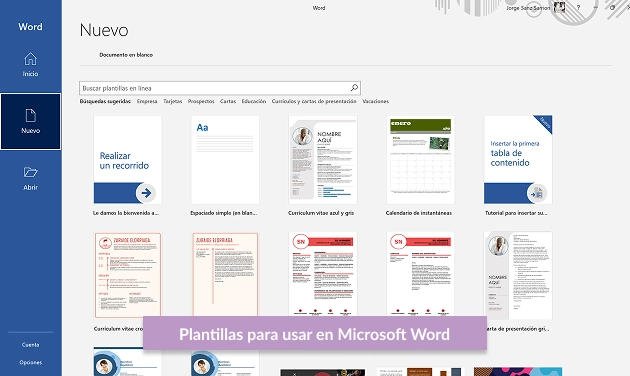Screen dimensions: 630x376
Task: Choose Currículos y cartas de presentación suggestion
Action: 314,101
